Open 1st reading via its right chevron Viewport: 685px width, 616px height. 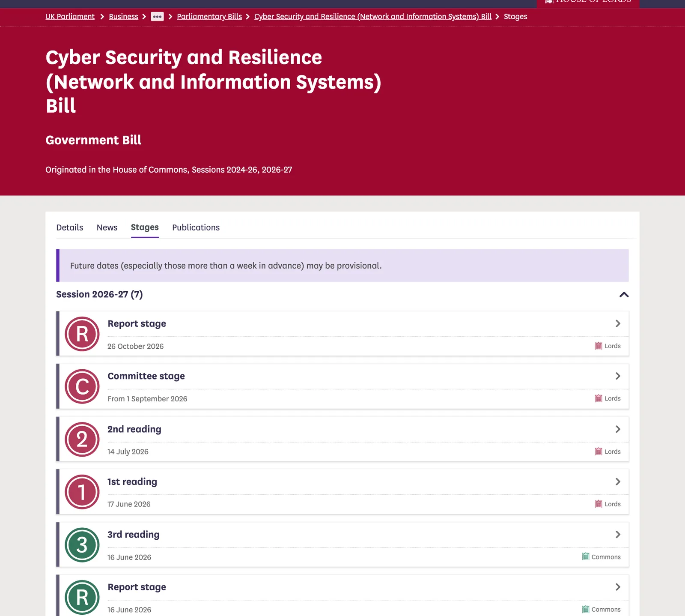[618, 481]
